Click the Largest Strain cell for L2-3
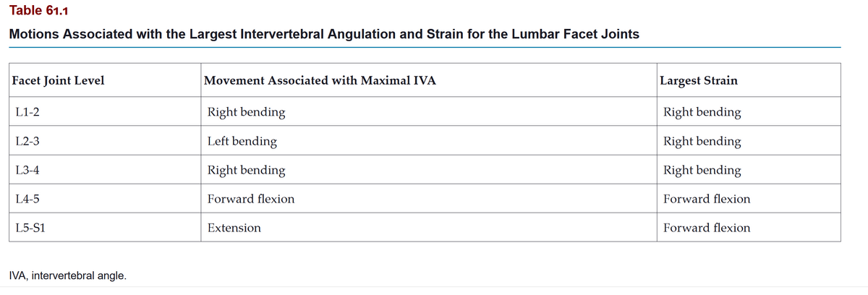 (x=702, y=141)
